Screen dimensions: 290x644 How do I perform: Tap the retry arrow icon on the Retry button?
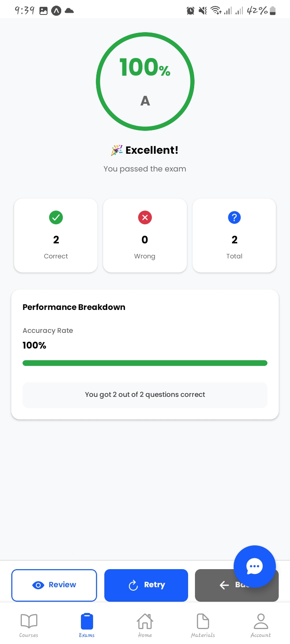point(133,585)
